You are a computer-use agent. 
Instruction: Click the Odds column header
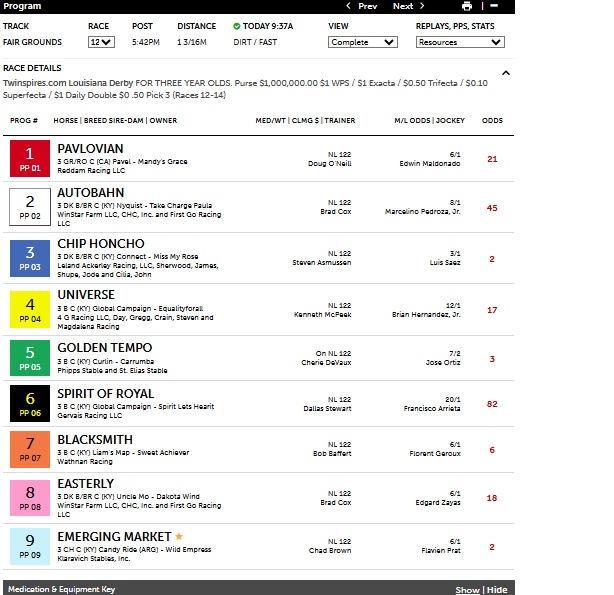click(x=492, y=120)
